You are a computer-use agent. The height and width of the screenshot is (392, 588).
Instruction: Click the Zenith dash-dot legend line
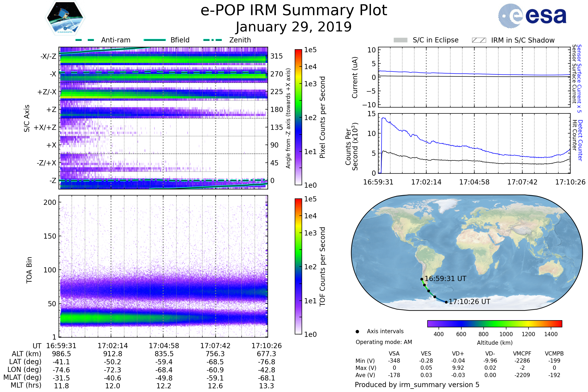pos(213,40)
